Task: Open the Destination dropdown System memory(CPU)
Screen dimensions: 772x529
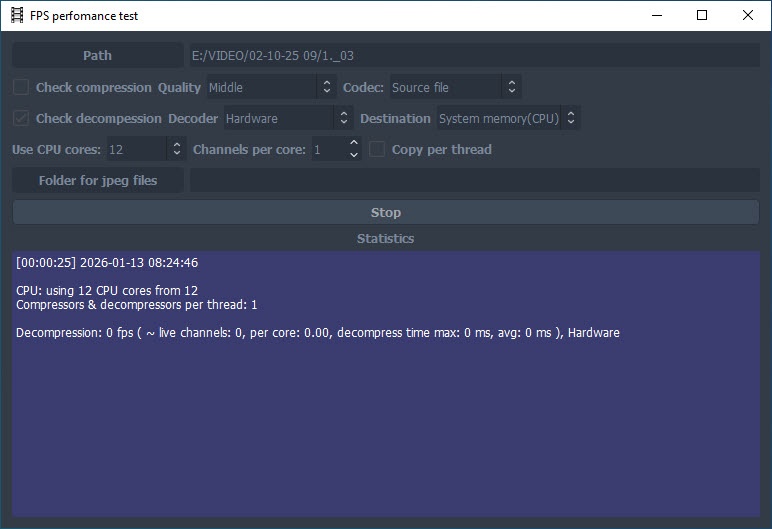Action: [x=508, y=118]
